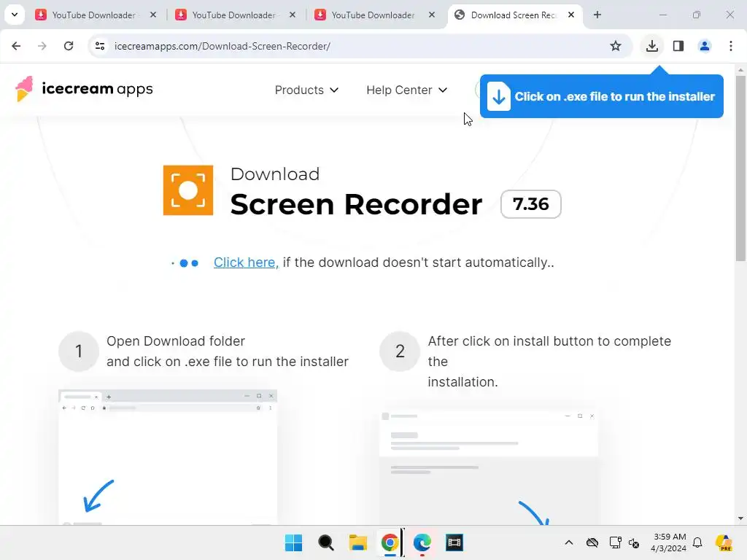Bookmark this page with the star

(x=616, y=46)
